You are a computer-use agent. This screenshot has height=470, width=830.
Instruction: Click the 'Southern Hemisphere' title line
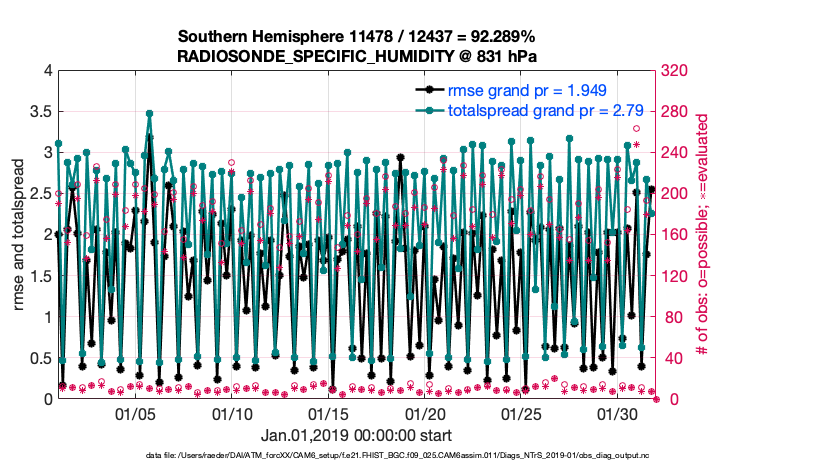pos(357,36)
